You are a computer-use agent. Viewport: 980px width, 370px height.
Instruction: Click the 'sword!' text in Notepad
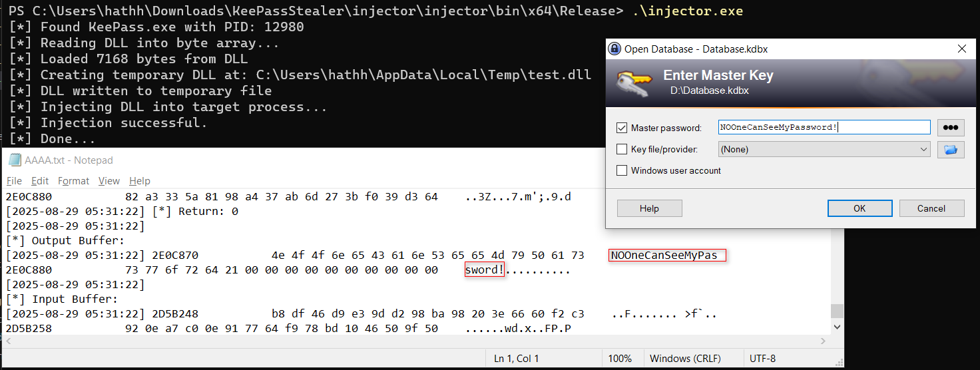tap(485, 270)
